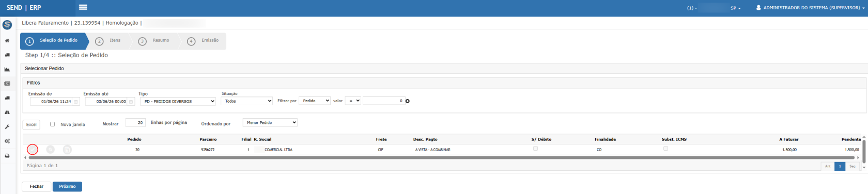868x194 pixels.
Task: Click the A Faturar value 1.500,00
Action: (x=789, y=150)
